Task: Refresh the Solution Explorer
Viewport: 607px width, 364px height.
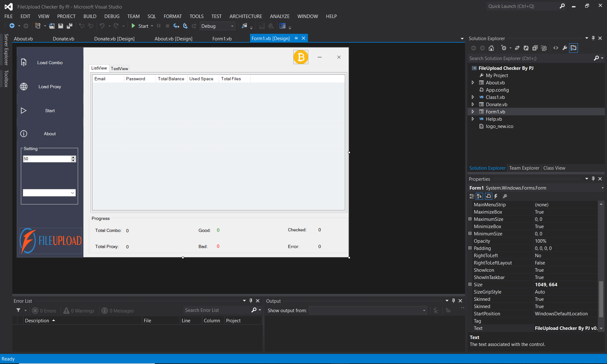Action: pos(526,48)
